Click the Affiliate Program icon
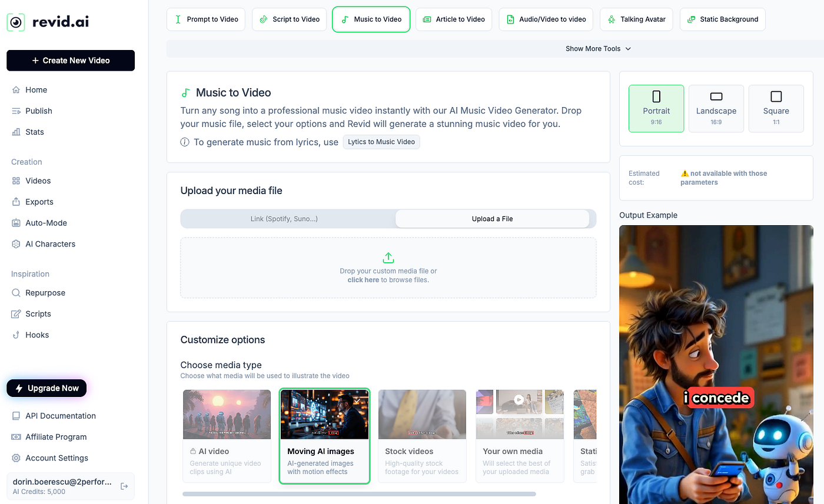Image resolution: width=824 pixels, height=504 pixels. (16, 437)
